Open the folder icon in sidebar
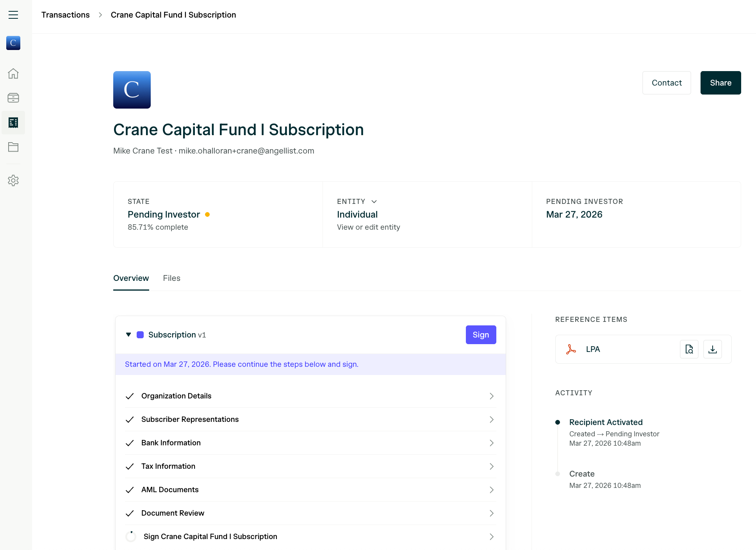This screenshot has width=756, height=550. coord(13,147)
